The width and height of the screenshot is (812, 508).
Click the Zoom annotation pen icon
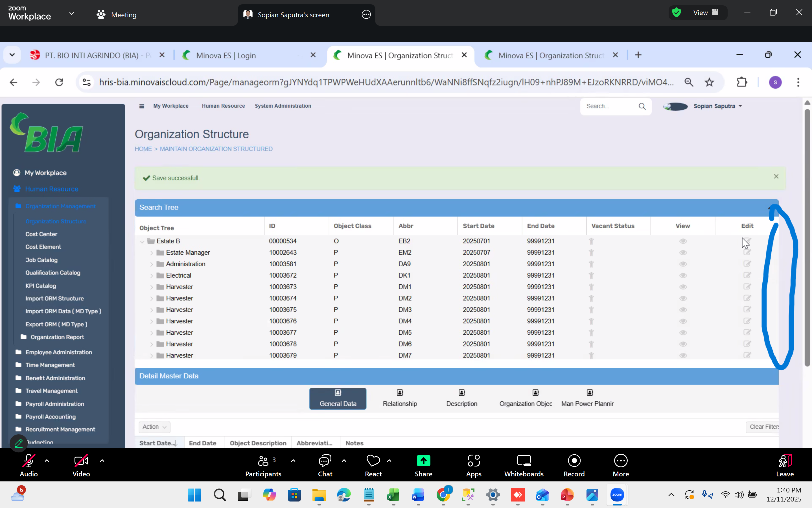coord(19,444)
